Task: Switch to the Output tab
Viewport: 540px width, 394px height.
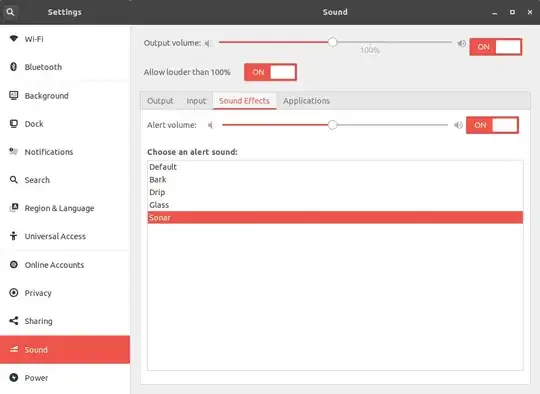Action: 160,101
